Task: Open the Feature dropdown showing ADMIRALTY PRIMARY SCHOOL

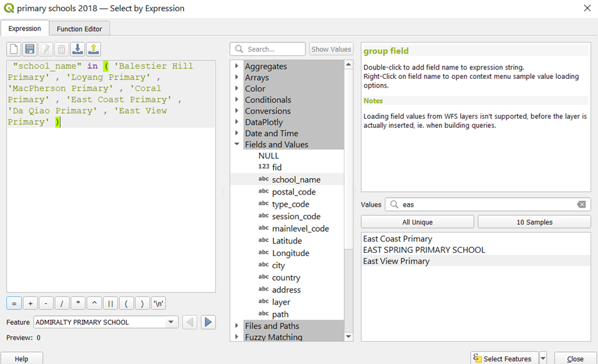Action: [171, 322]
